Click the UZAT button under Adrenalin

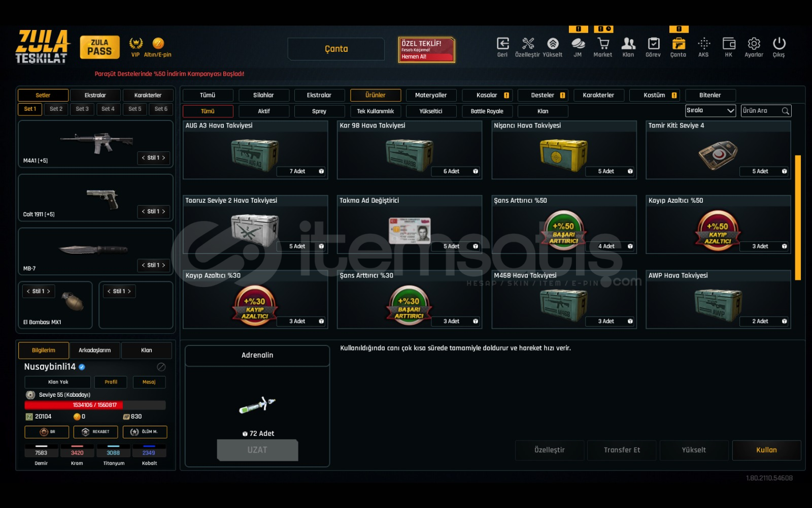[257, 450]
